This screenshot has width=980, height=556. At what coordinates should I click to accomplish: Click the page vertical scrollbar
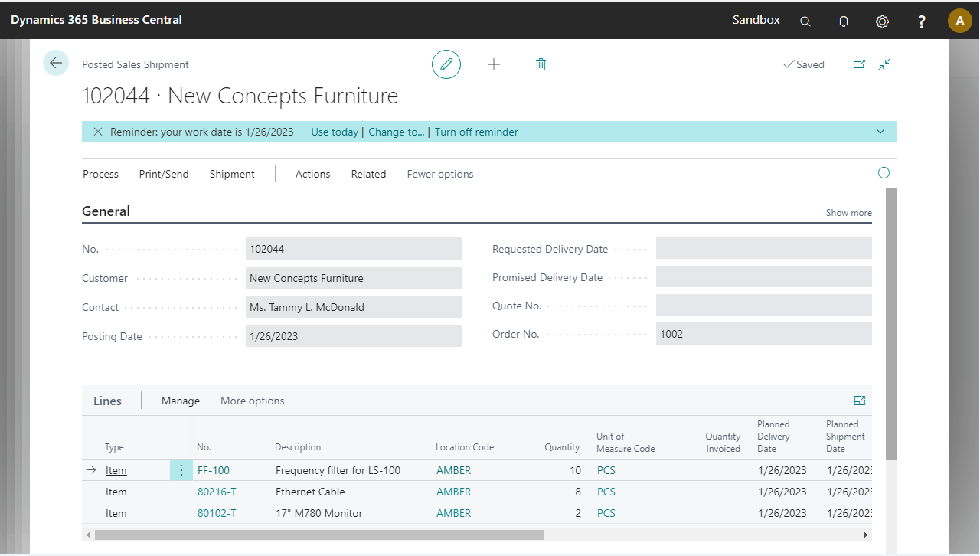(x=890, y=323)
